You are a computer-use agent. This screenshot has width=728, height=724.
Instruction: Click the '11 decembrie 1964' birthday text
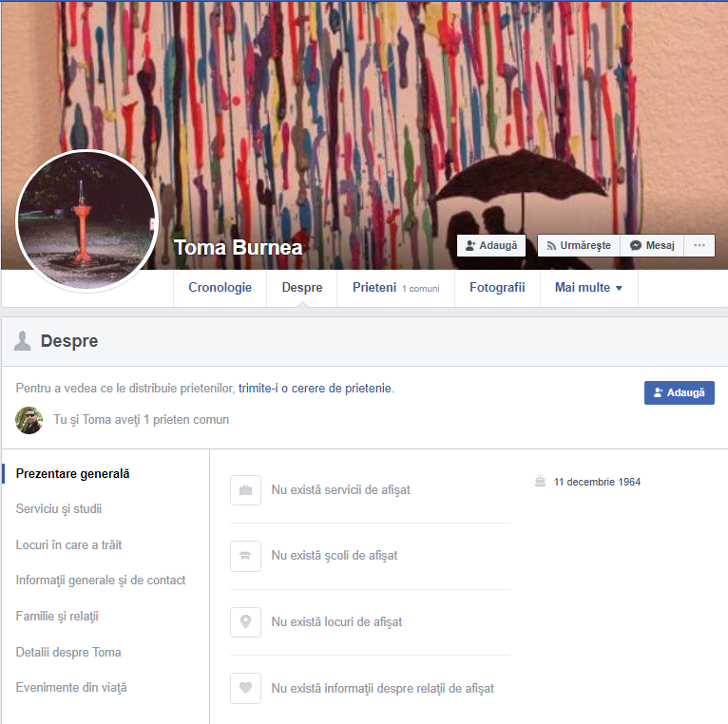pyautogui.click(x=597, y=483)
